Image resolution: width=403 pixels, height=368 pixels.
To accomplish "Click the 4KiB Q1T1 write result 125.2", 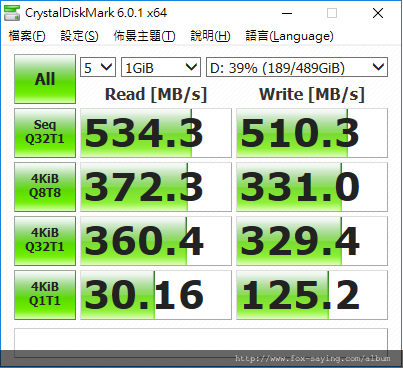I will [x=312, y=295].
